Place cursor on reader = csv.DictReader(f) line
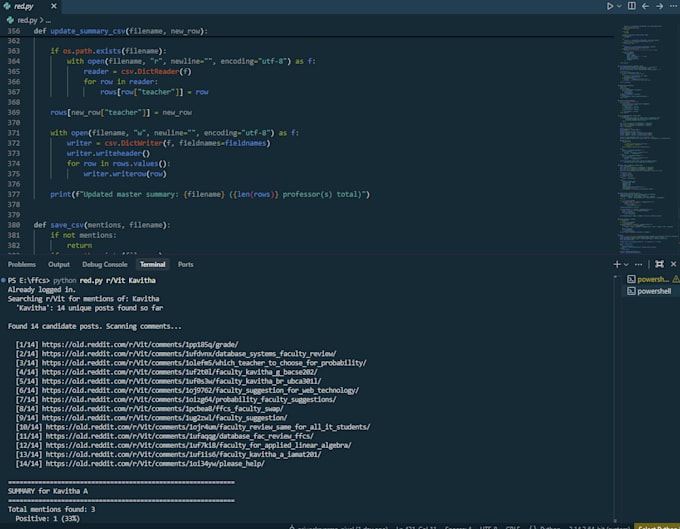This screenshot has height=529, width=680. pos(137,72)
